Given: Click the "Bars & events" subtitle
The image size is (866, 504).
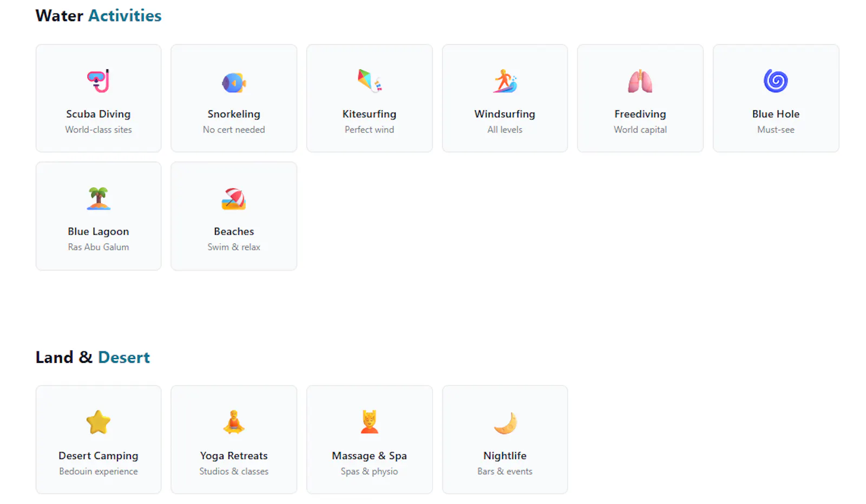Looking at the screenshot, I should point(505,472).
